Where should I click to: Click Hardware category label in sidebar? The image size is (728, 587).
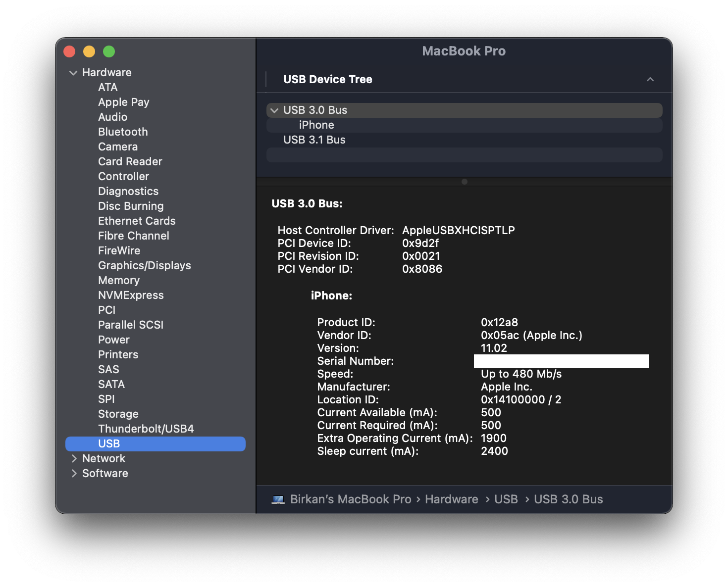[x=107, y=72]
